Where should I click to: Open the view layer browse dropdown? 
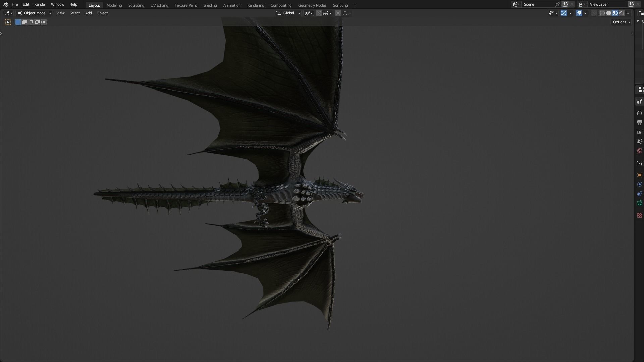pyautogui.click(x=583, y=4)
